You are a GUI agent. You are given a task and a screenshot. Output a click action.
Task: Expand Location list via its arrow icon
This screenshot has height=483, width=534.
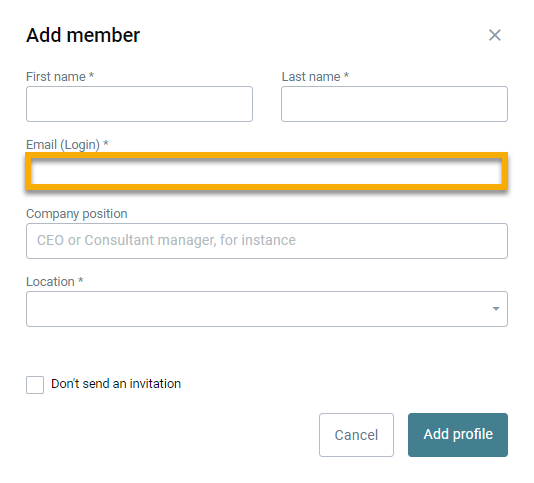click(x=496, y=309)
